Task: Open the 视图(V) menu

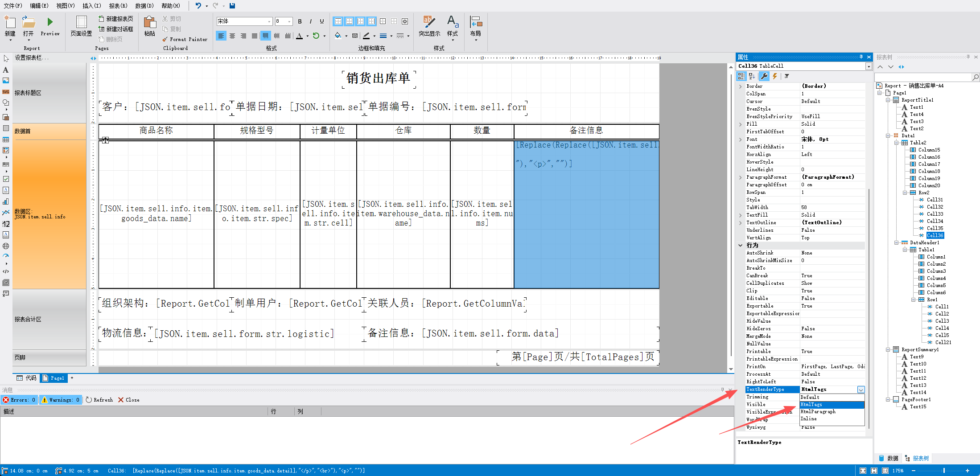Action: coord(65,5)
